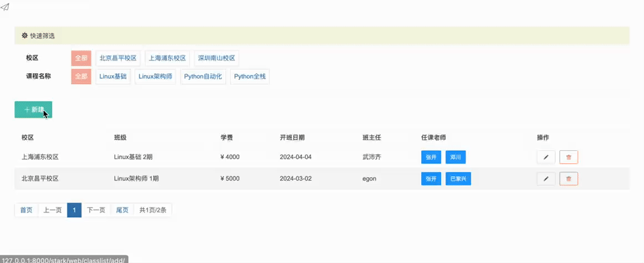
Task: Select 全部 in the 校区 filter row
Action: click(x=81, y=58)
